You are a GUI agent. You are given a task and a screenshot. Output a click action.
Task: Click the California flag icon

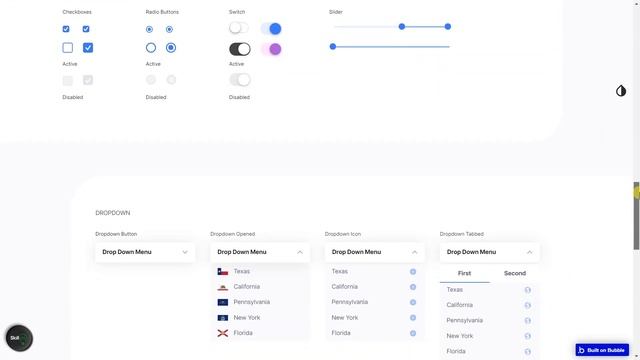point(222,287)
